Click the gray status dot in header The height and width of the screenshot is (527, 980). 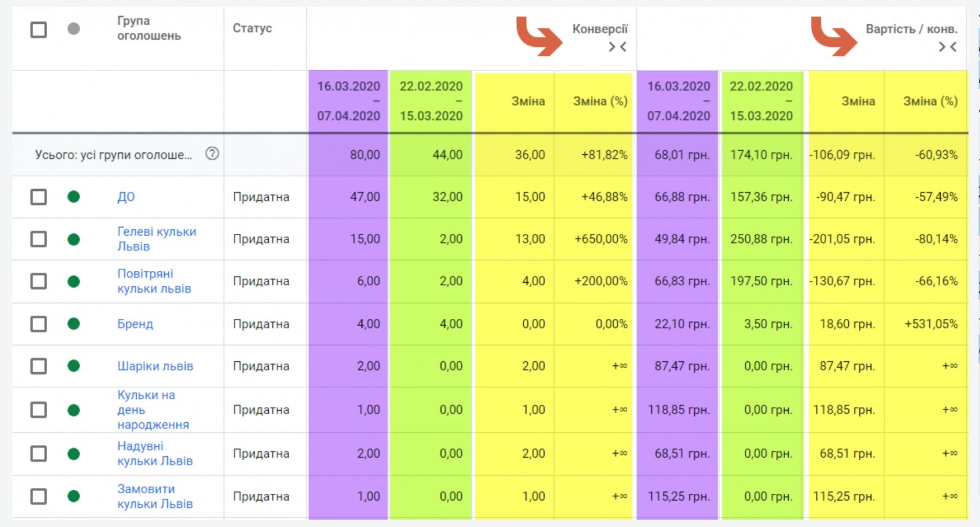coord(73,29)
